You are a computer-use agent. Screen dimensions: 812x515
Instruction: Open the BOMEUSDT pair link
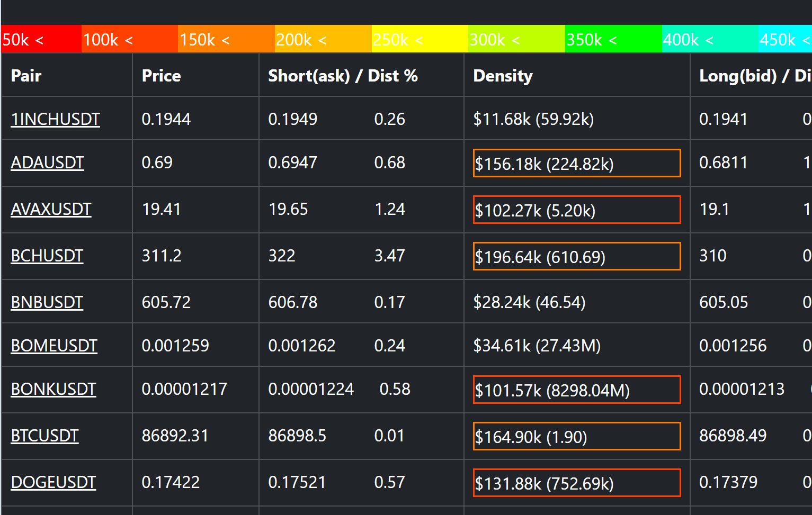point(54,346)
